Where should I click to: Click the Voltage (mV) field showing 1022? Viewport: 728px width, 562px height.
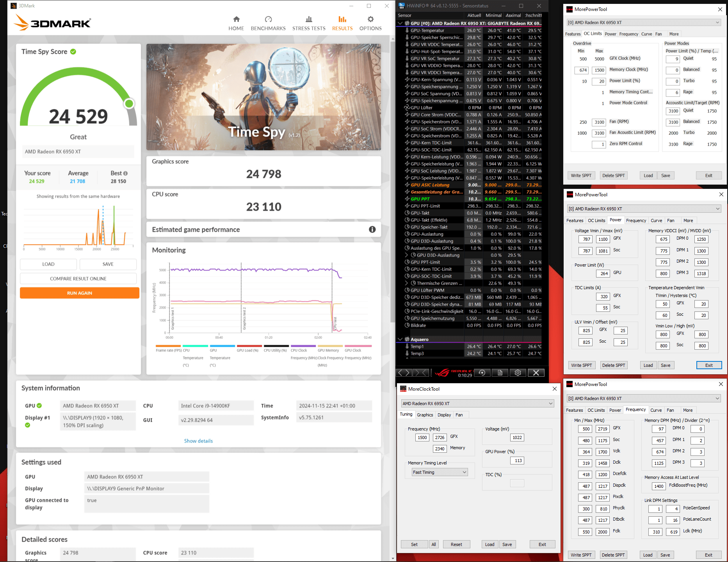[x=517, y=438]
